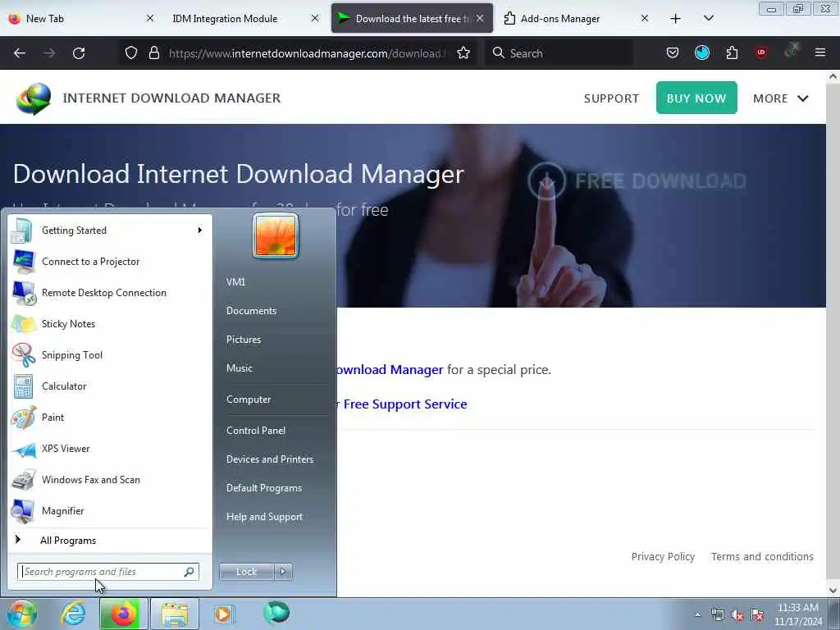This screenshot has width=840, height=630.
Task: Open SUPPORT page link
Action: click(611, 98)
